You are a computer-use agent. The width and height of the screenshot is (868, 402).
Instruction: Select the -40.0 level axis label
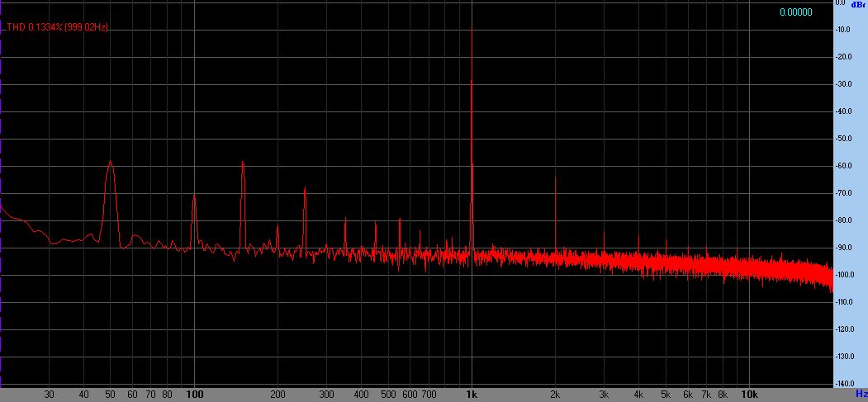[842, 111]
